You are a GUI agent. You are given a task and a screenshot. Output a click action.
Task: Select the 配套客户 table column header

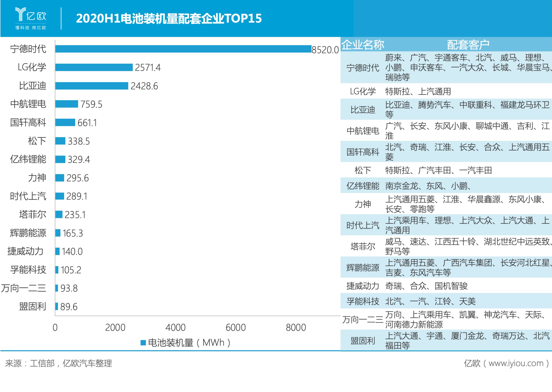[468, 45]
